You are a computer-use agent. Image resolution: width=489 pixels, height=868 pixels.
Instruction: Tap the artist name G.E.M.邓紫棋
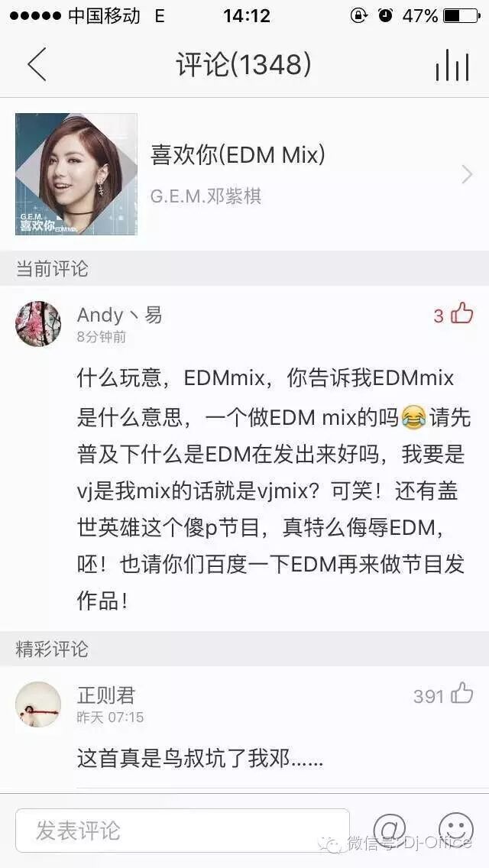coord(206,196)
